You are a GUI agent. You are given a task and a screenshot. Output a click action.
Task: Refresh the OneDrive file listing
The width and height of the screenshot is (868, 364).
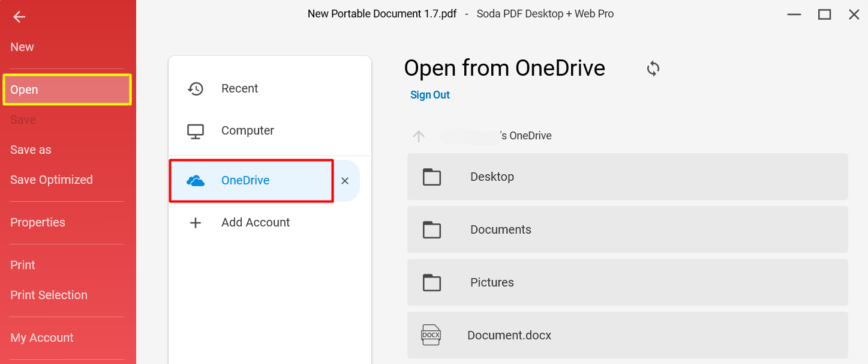(653, 68)
